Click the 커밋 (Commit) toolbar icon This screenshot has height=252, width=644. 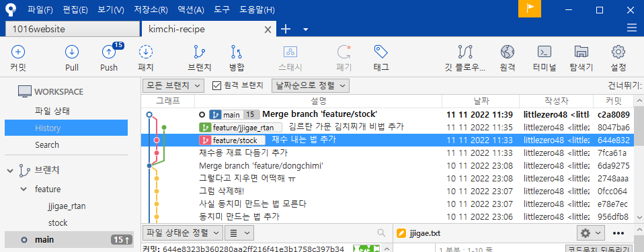(17, 52)
